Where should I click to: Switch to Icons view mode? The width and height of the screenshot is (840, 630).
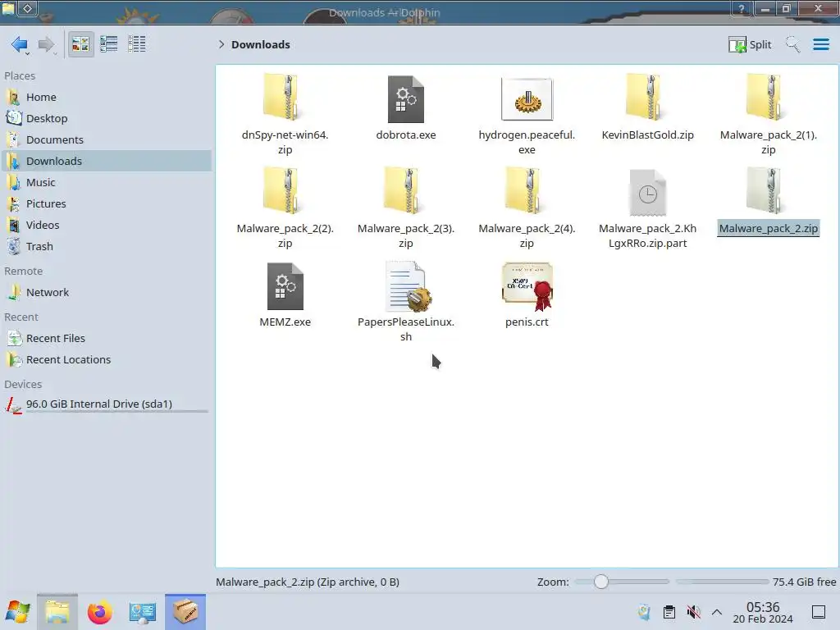[80, 44]
